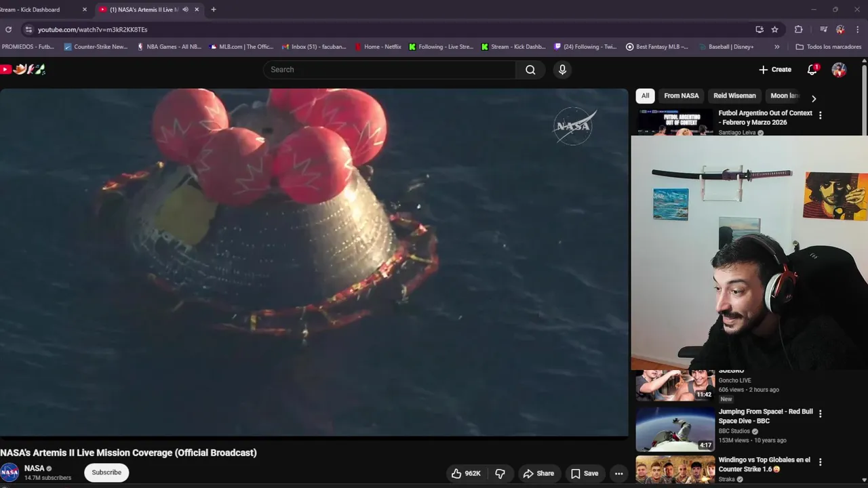Dislike the Artemis II video

click(x=500, y=473)
